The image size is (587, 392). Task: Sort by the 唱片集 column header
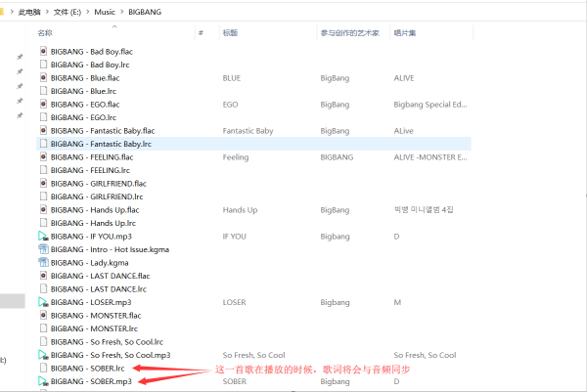pyautogui.click(x=405, y=33)
